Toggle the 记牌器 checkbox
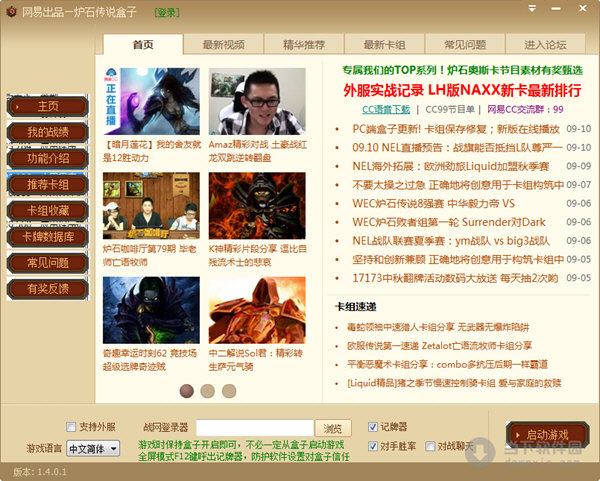600x481 pixels. click(x=373, y=427)
